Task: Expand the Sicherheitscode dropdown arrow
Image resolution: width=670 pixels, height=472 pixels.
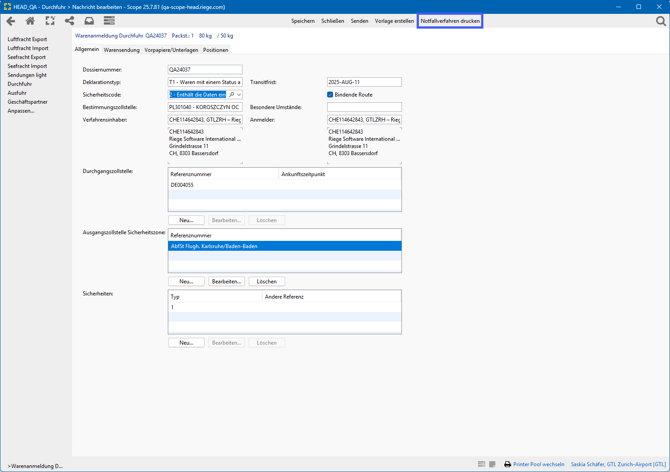Action: (x=239, y=95)
